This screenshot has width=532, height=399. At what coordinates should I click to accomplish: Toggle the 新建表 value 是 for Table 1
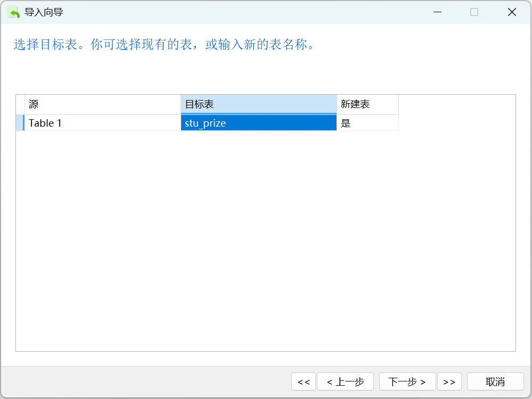(x=367, y=123)
